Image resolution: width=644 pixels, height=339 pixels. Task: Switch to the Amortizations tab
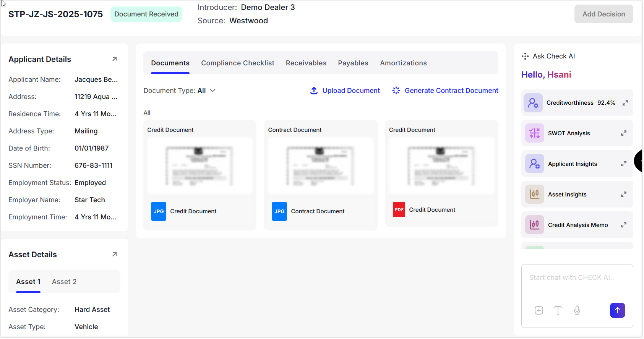[403, 63]
